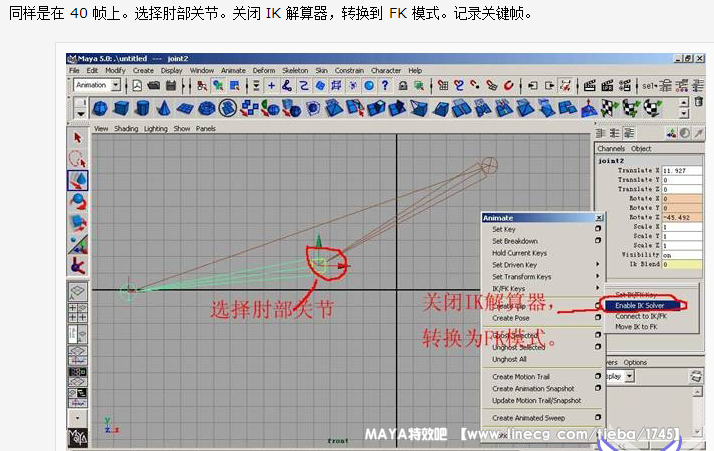
Task: Expand Set Transform Keys submenu arrow
Action: pyautogui.click(x=597, y=276)
